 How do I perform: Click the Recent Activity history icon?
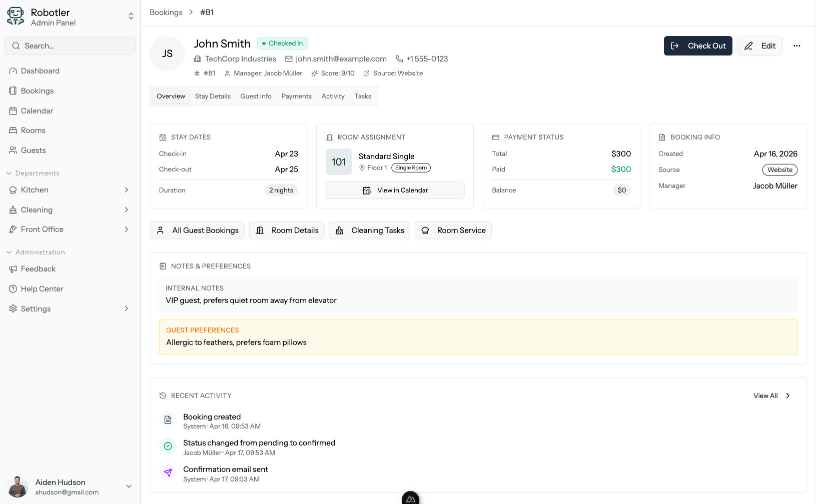[x=163, y=395]
